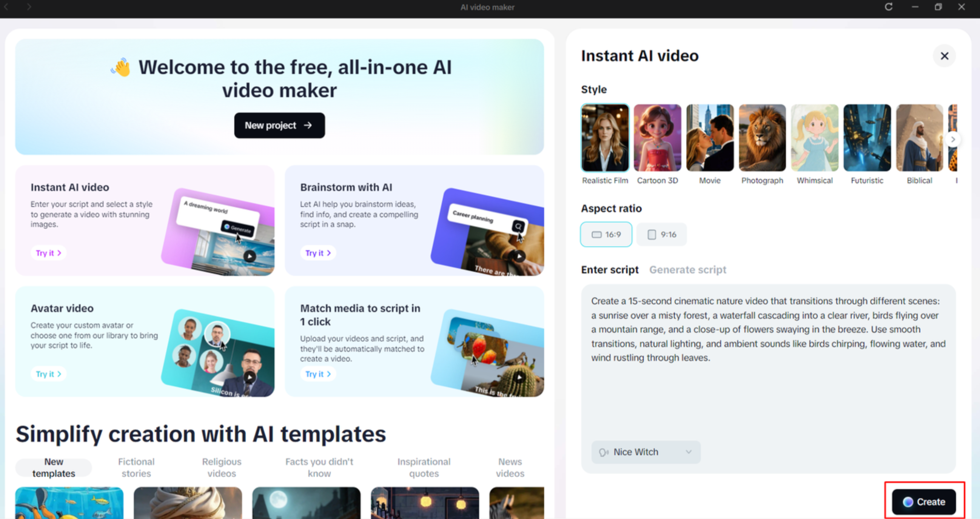Play the Brainstorm with AI preview
This screenshot has height=519, width=980.
pos(519,256)
